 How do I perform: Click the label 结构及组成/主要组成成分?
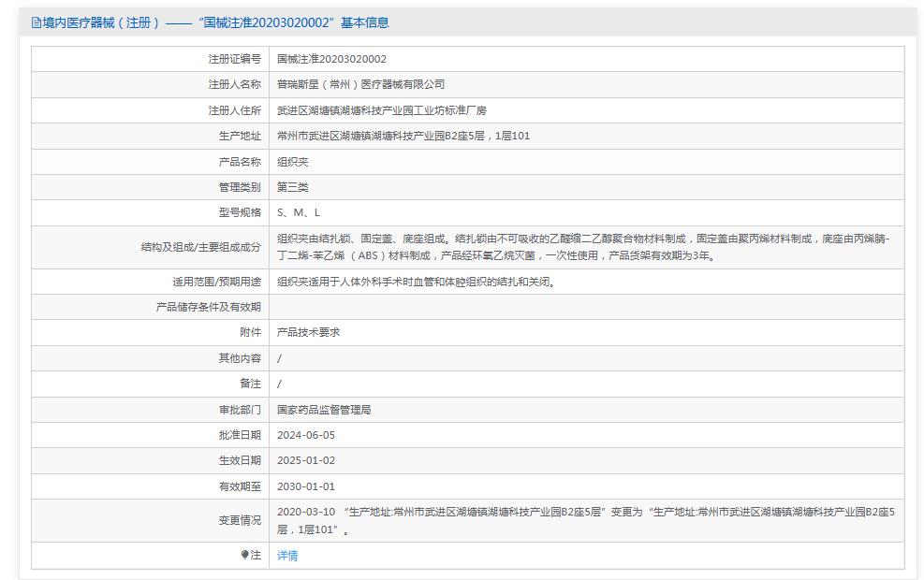[201, 247]
